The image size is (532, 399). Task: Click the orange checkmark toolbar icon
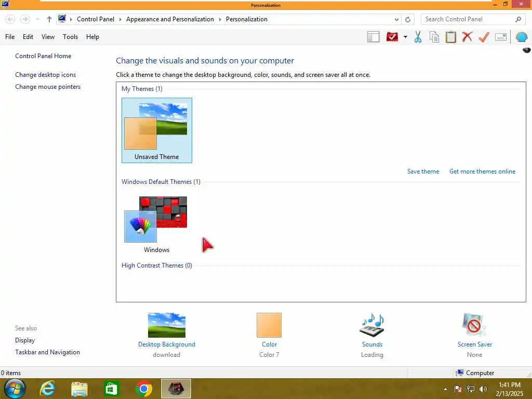point(484,37)
